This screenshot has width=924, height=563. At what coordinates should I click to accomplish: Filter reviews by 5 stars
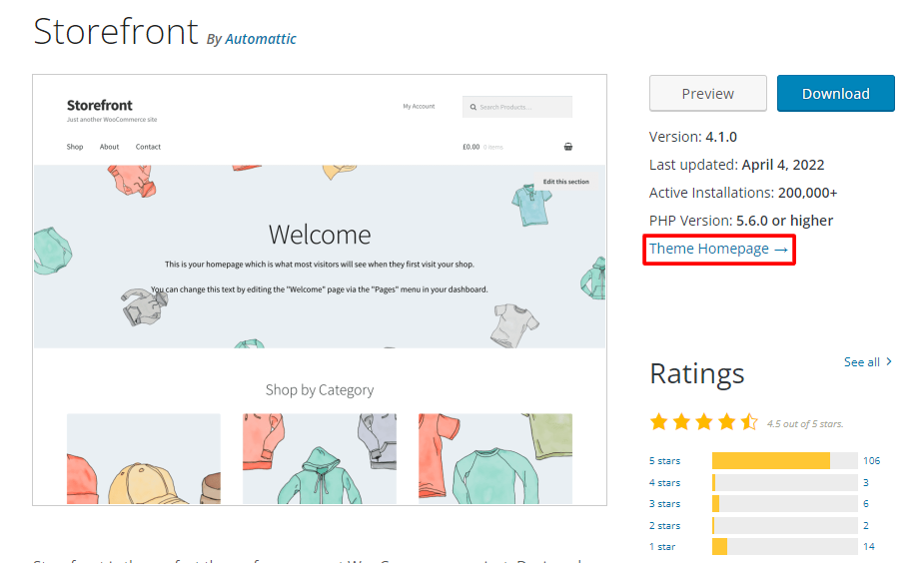point(664,461)
